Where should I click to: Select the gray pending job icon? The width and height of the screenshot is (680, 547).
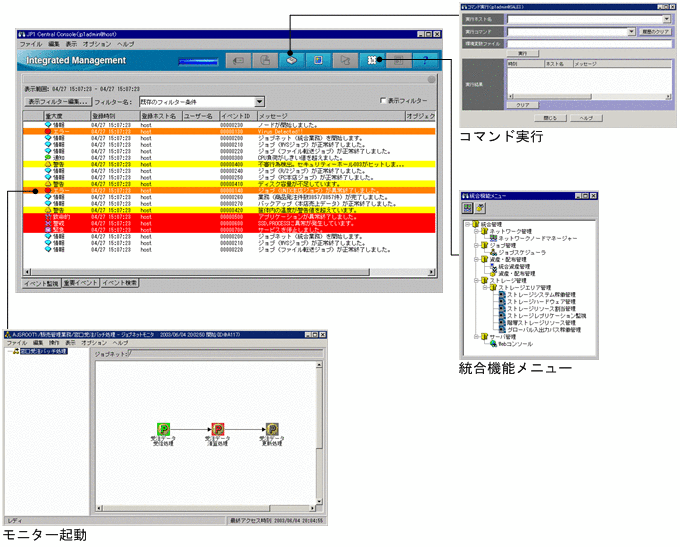[x=272, y=428]
